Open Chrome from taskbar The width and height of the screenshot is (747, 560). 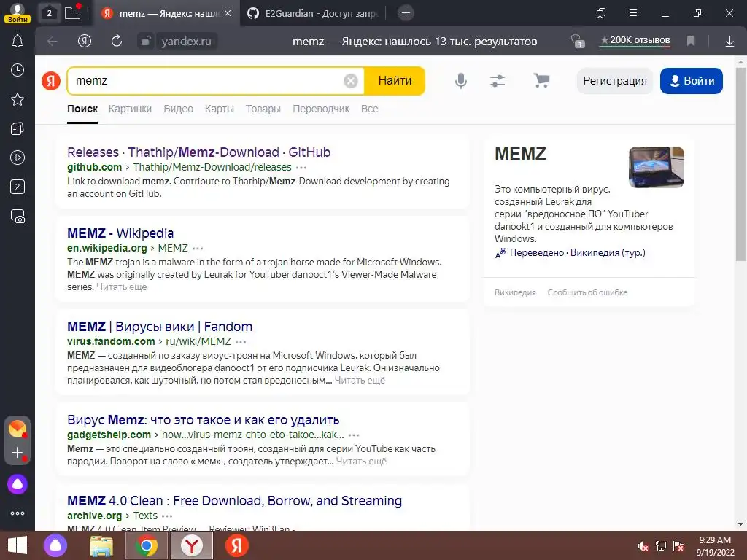tap(146, 545)
